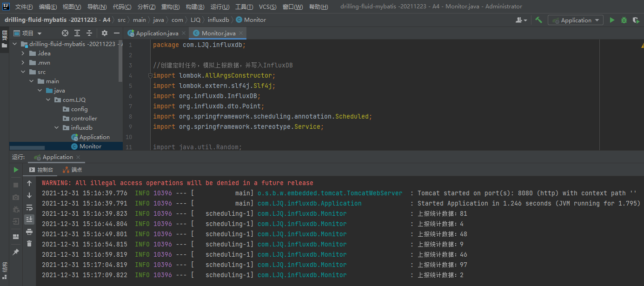Screen dimensions: 644x286
Task: Build the project with the hammer icon
Action: click(538, 20)
